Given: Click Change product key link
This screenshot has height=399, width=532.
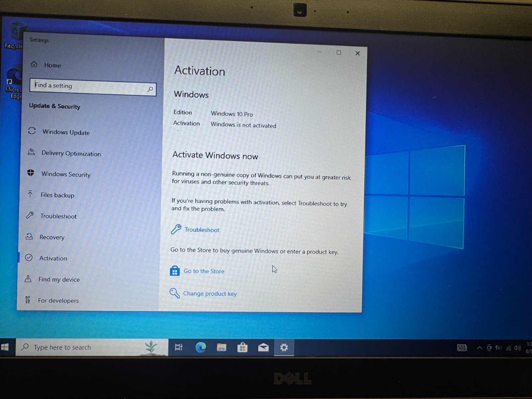Looking at the screenshot, I should click(210, 294).
